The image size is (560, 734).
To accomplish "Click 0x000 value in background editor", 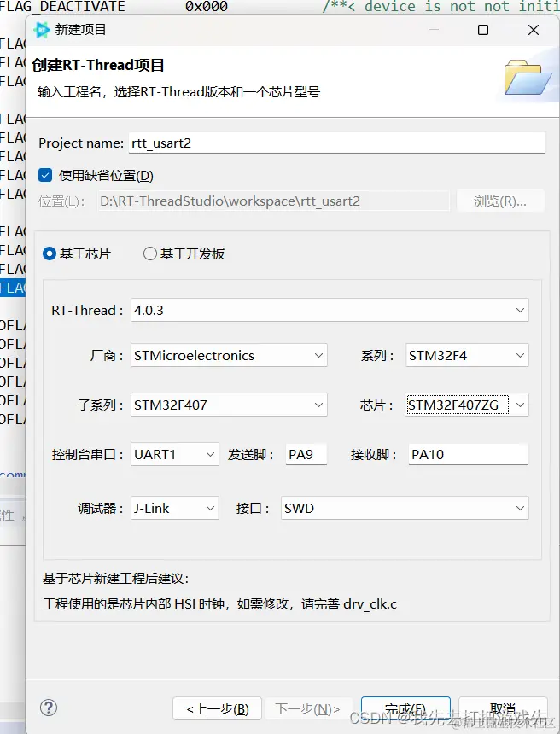I will pos(207,7).
